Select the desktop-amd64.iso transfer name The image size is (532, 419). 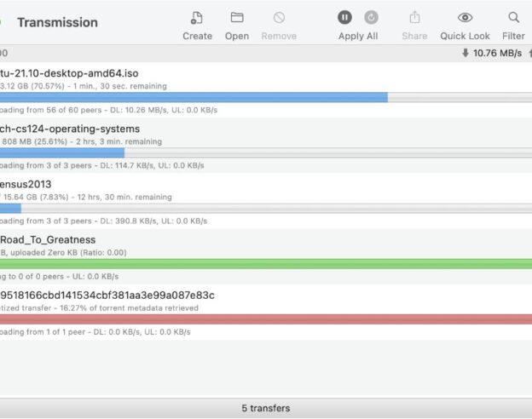coord(69,73)
